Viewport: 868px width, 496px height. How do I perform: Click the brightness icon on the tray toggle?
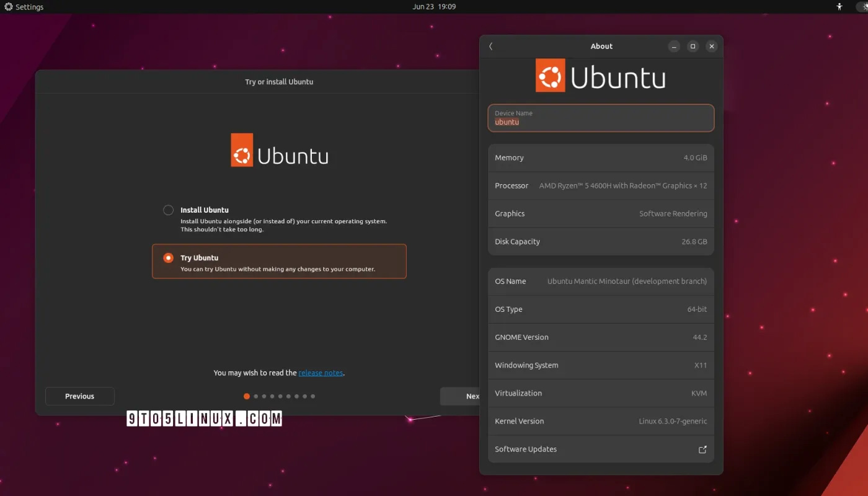866,6
